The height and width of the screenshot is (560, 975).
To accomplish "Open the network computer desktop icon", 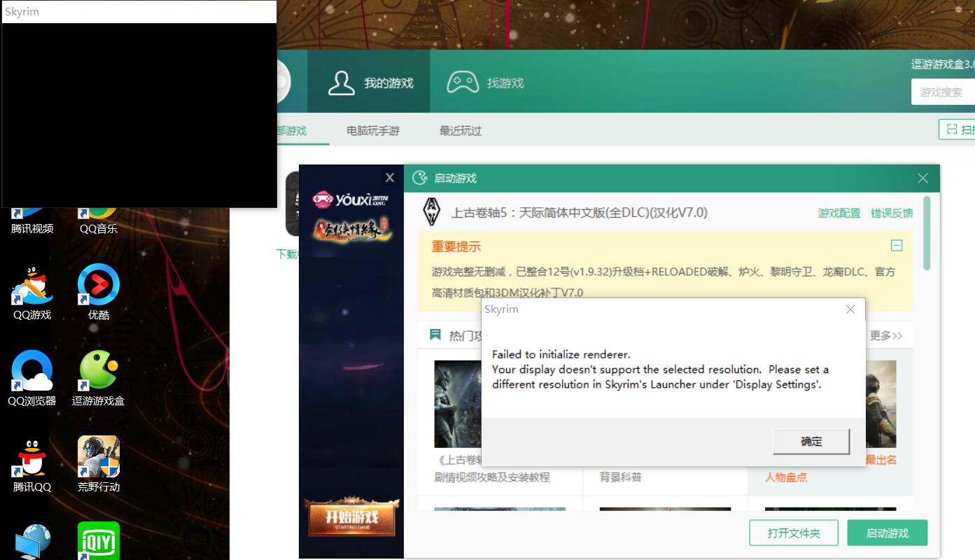I will click(x=32, y=542).
